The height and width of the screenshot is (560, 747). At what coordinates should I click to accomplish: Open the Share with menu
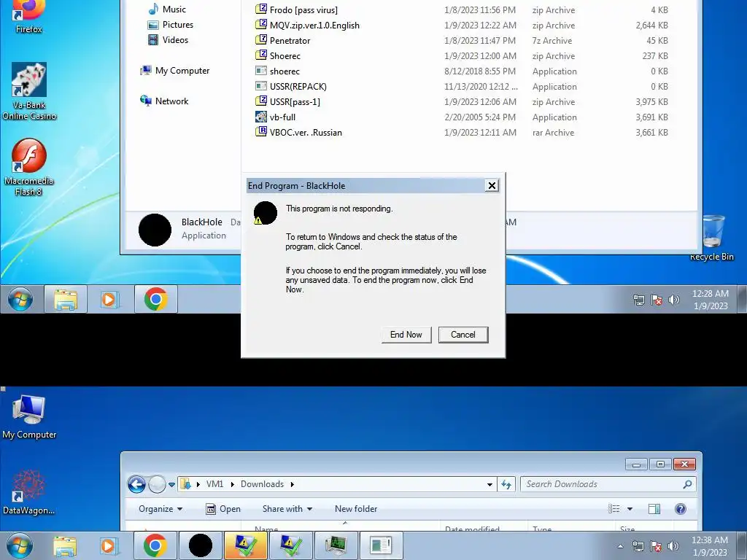(287, 508)
